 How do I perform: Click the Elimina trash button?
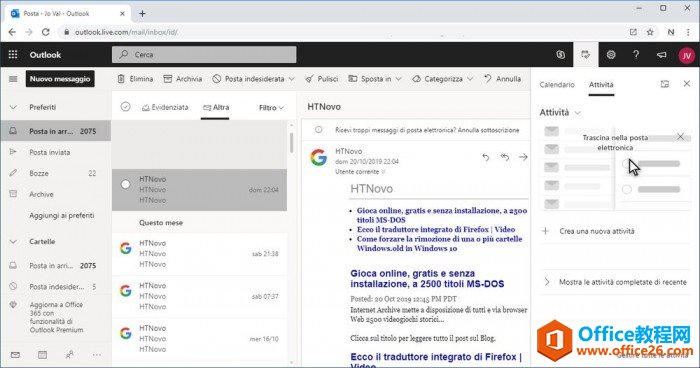tap(135, 79)
